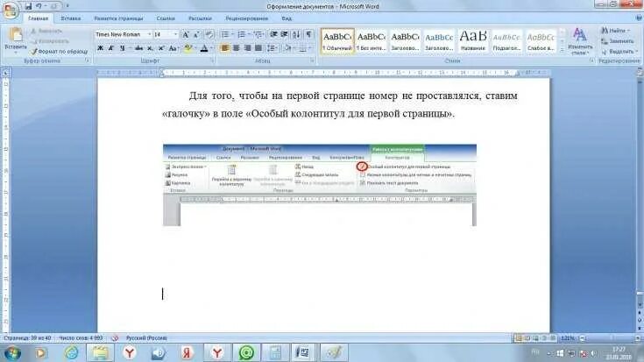Click the Redo button in Quick Access

click(53, 6)
